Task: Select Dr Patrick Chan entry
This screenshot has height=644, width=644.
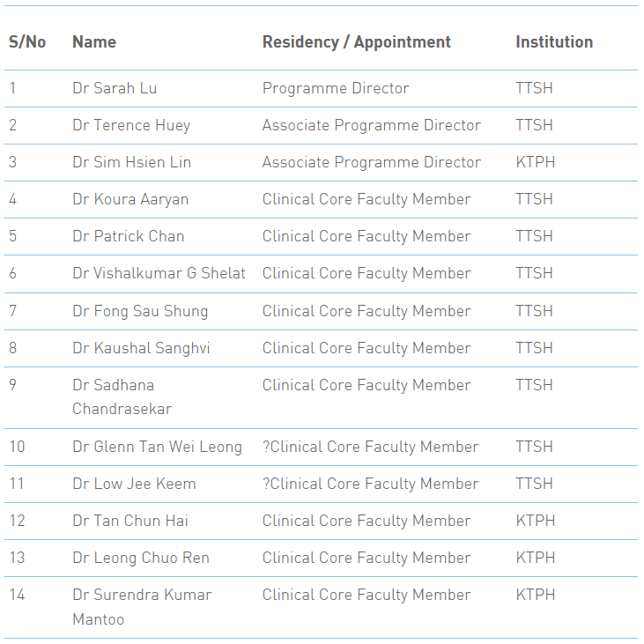Action: [x=129, y=236]
